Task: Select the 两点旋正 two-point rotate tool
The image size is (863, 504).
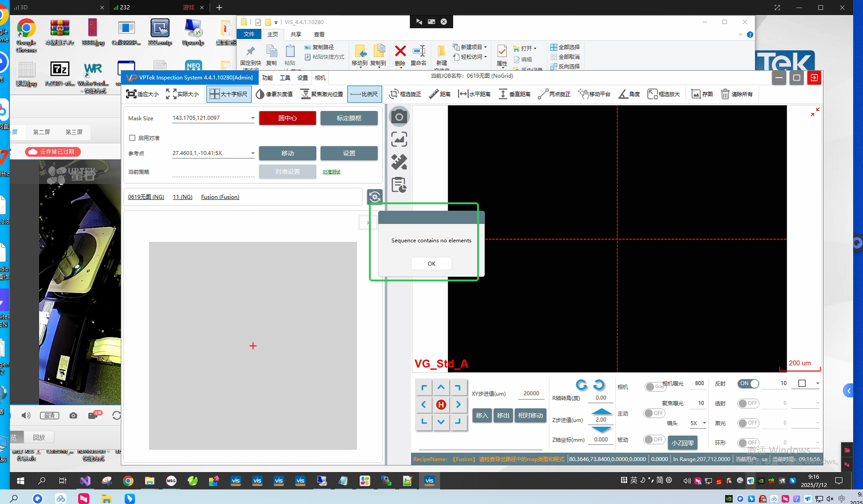Action: pyautogui.click(x=554, y=94)
